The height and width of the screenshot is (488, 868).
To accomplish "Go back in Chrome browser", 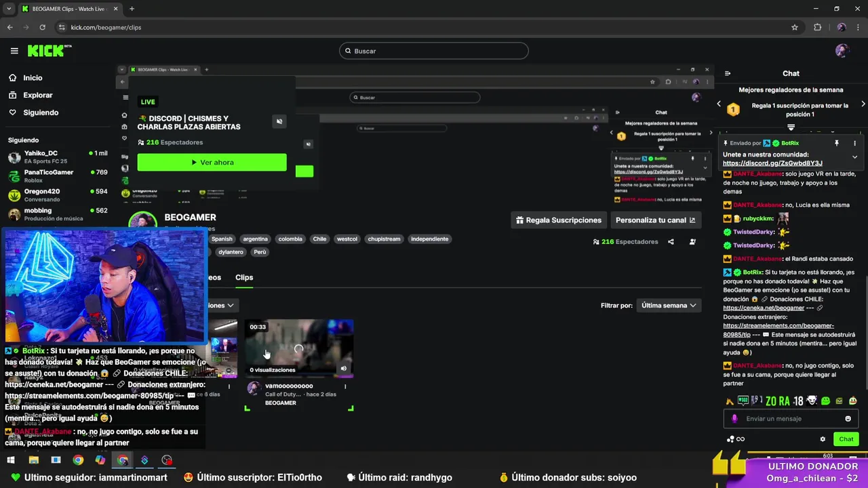I will click(x=9, y=27).
